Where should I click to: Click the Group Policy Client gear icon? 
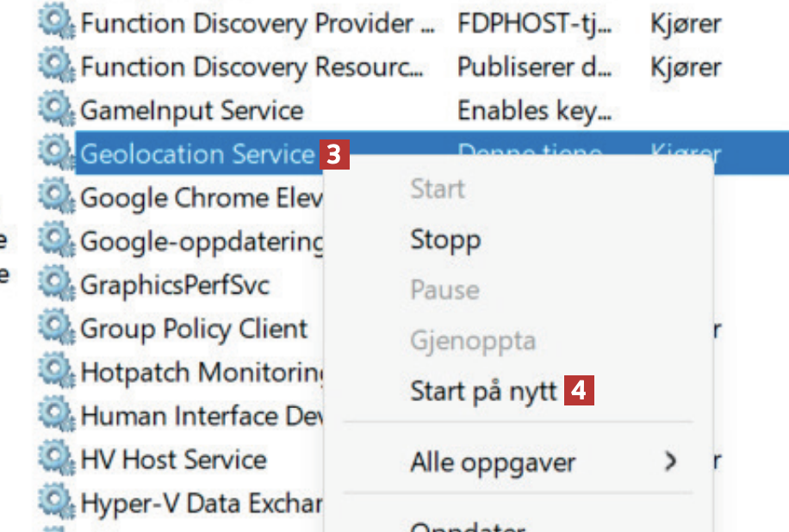click(x=57, y=328)
